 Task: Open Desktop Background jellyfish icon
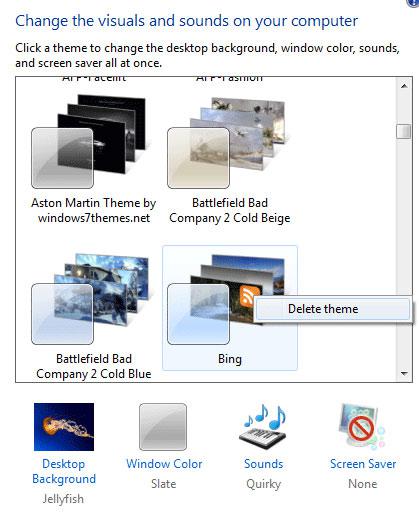point(64,427)
